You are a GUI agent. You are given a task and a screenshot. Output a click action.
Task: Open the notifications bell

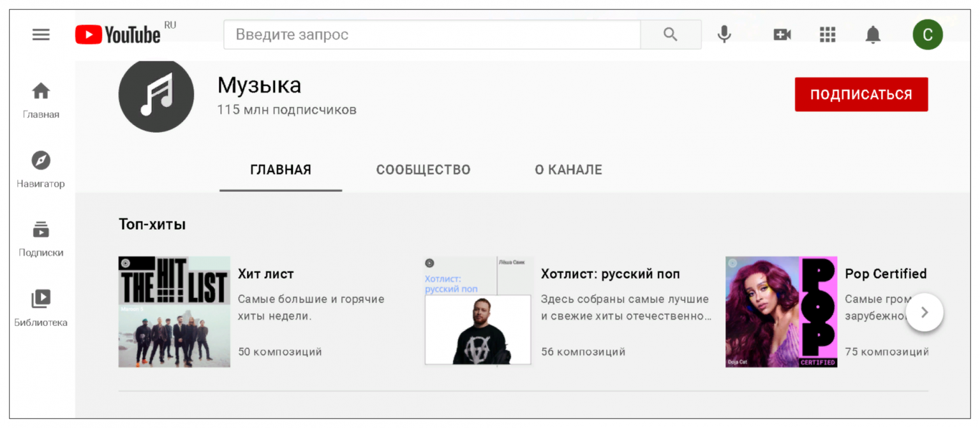click(873, 35)
